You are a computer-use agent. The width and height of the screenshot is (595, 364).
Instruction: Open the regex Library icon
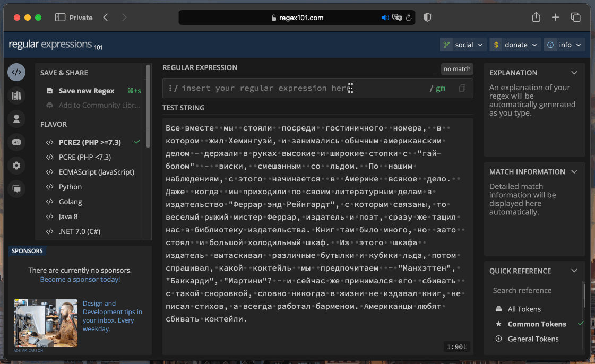tap(16, 96)
